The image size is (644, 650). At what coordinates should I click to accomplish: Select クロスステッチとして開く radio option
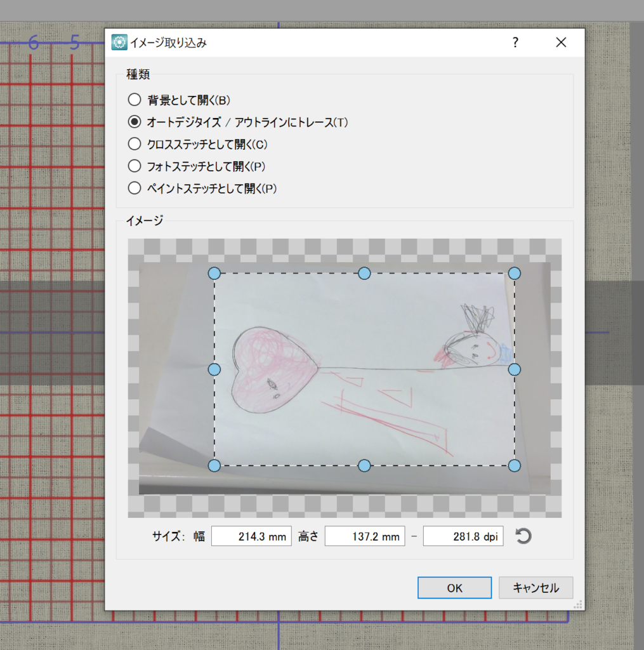click(134, 144)
